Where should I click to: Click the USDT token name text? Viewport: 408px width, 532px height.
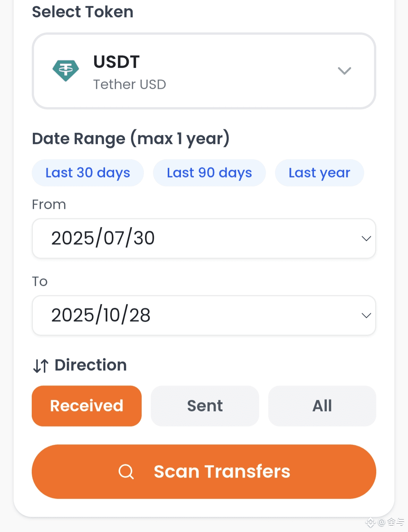pos(116,62)
